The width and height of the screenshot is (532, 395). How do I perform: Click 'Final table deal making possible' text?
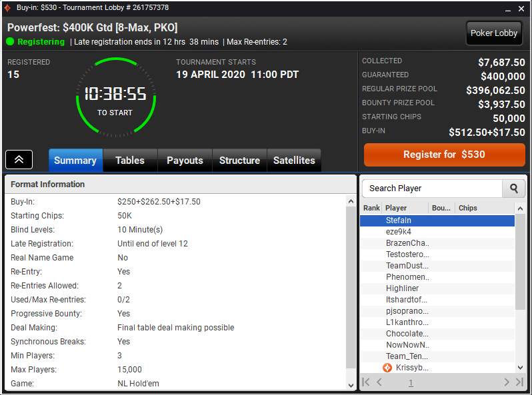[x=176, y=328]
